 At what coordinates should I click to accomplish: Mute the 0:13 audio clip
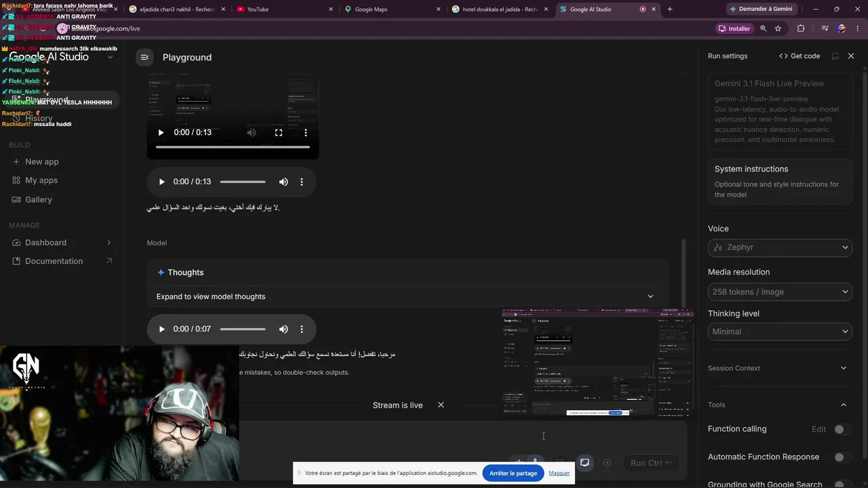pos(283,182)
